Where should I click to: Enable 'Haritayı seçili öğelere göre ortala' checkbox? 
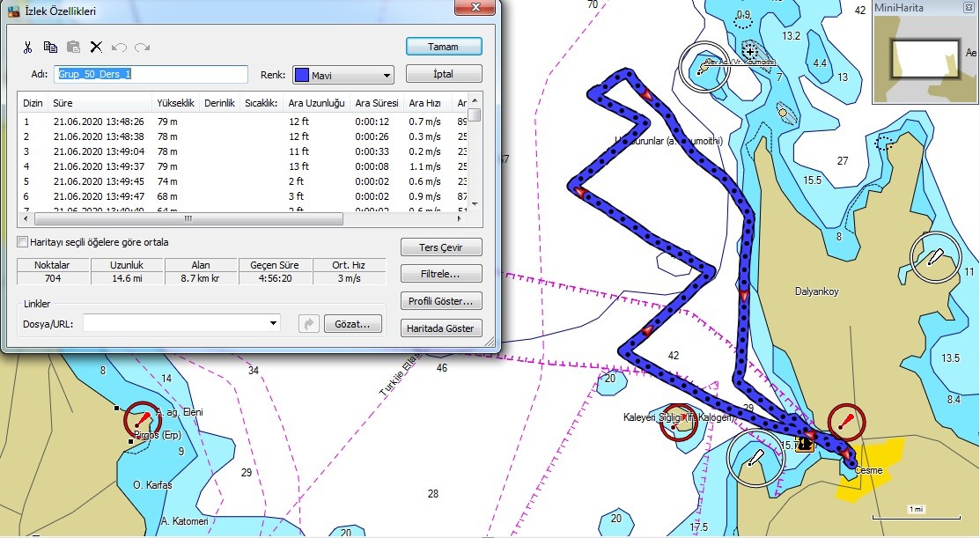coord(23,242)
